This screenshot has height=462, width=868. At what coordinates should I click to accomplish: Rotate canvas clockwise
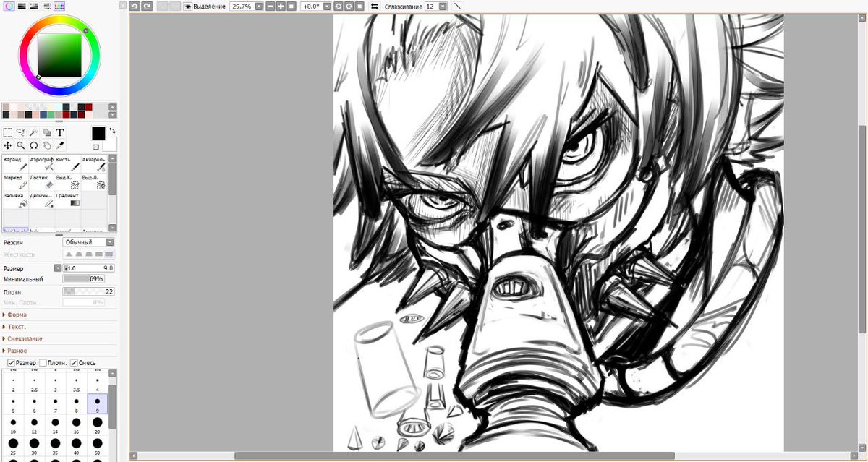pos(349,6)
